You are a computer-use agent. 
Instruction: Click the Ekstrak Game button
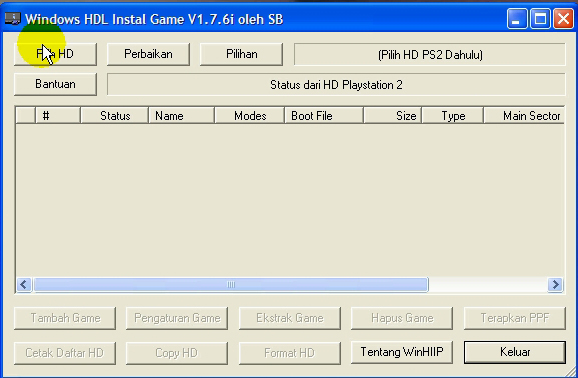(290, 318)
